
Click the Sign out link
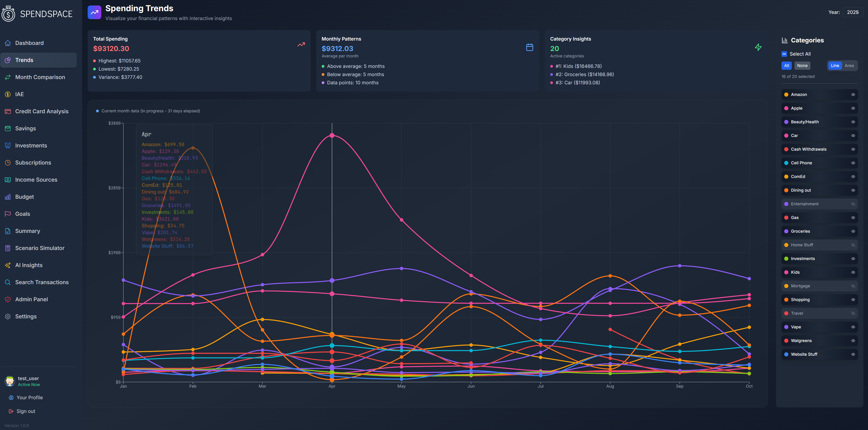(25, 411)
